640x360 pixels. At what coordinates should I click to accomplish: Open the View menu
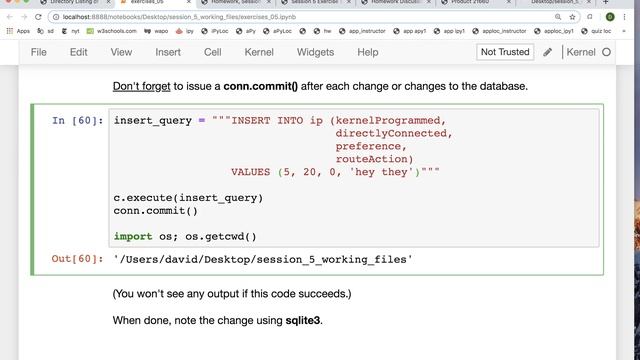click(121, 52)
